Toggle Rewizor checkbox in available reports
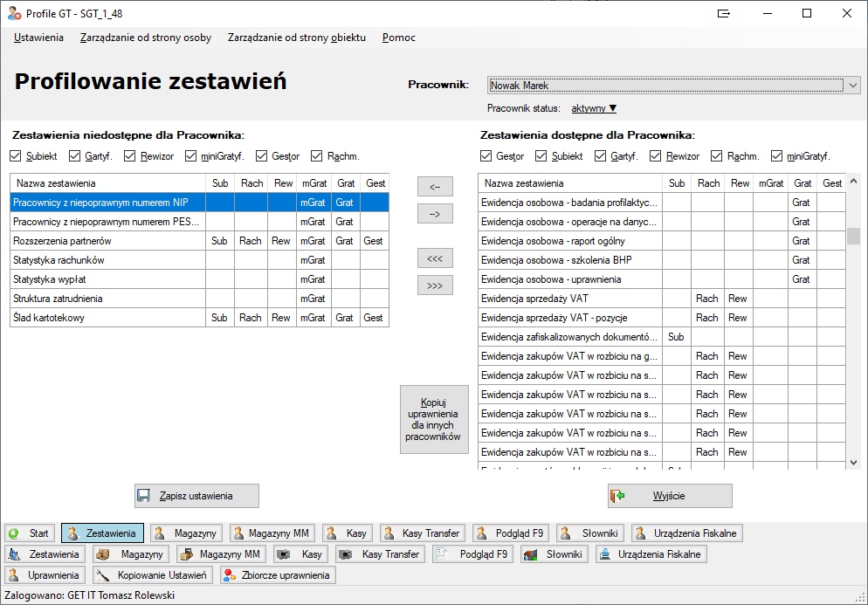This screenshot has height=605, width=868. click(656, 156)
